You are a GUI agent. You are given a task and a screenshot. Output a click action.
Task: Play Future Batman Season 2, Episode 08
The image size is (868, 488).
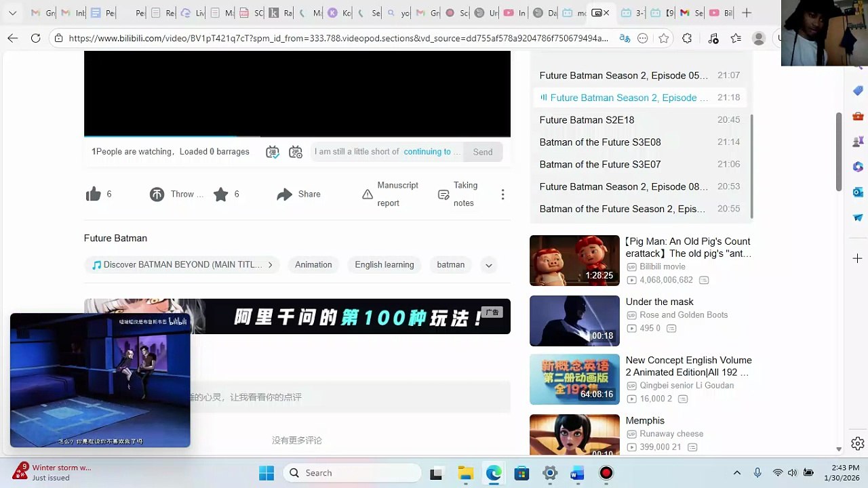(639, 186)
